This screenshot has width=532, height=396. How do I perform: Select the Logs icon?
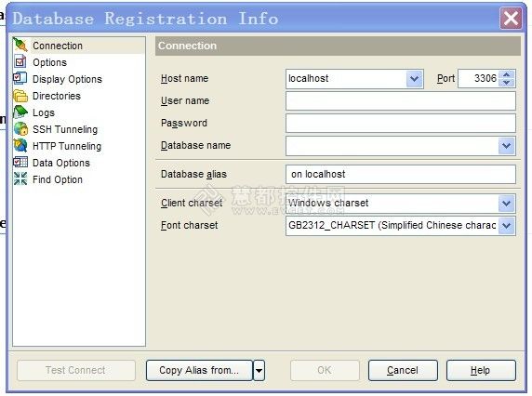tap(20, 112)
